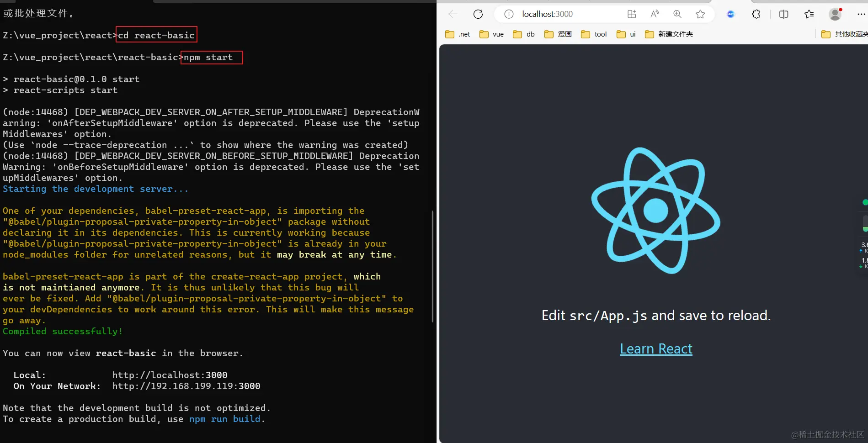Click the 'Compiled successfully!' line
Image resolution: width=868 pixels, height=443 pixels.
pyautogui.click(x=63, y=332)
